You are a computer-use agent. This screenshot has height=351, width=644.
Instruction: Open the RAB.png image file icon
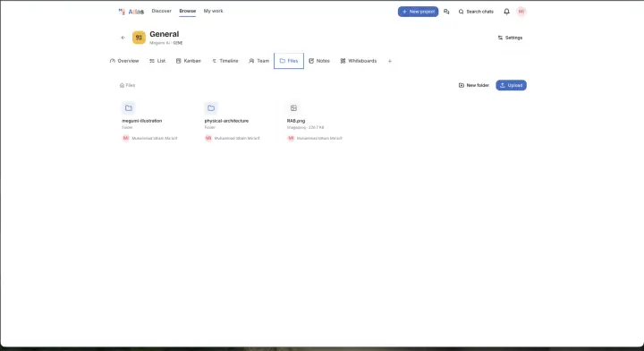coord(293,108)
